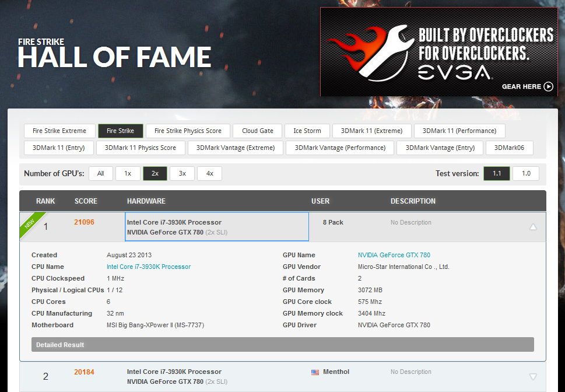This screenshot has height=392, width=565.
Task: Click Micro-Star International GPU vendor value
Action: (x=403, y=267)
